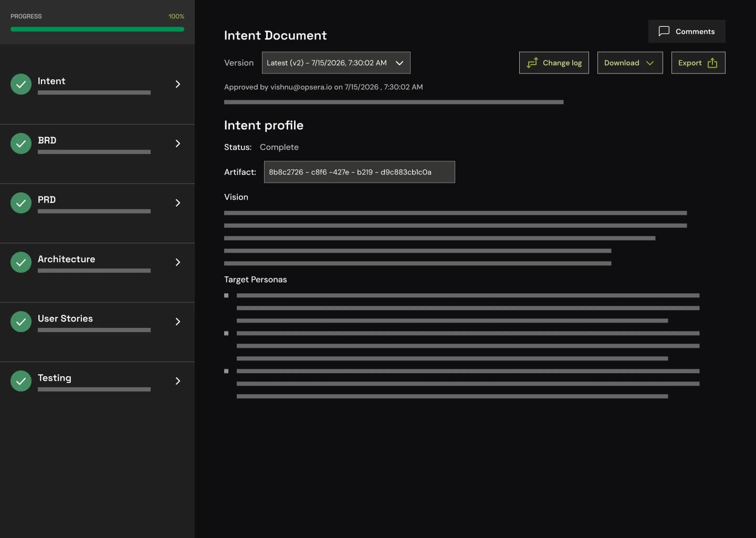Expand the Architecture section chevron

pos(178,262)
